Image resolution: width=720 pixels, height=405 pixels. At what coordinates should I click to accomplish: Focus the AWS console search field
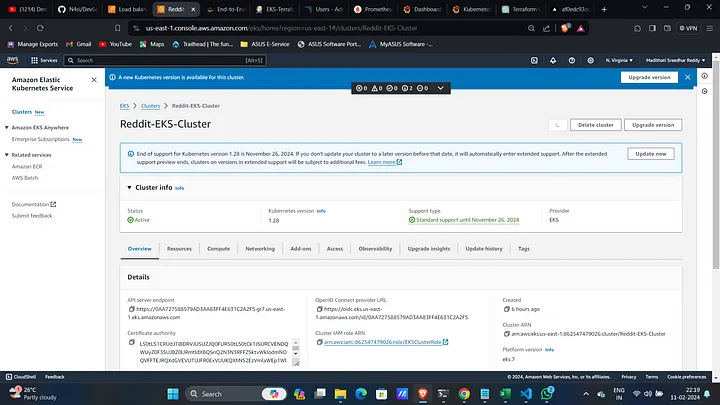coord(165,60)
